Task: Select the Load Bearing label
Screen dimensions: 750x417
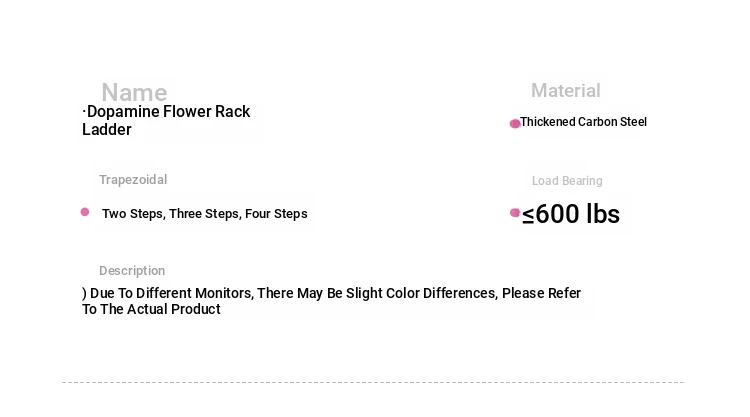Action: [x=567, y=181]
